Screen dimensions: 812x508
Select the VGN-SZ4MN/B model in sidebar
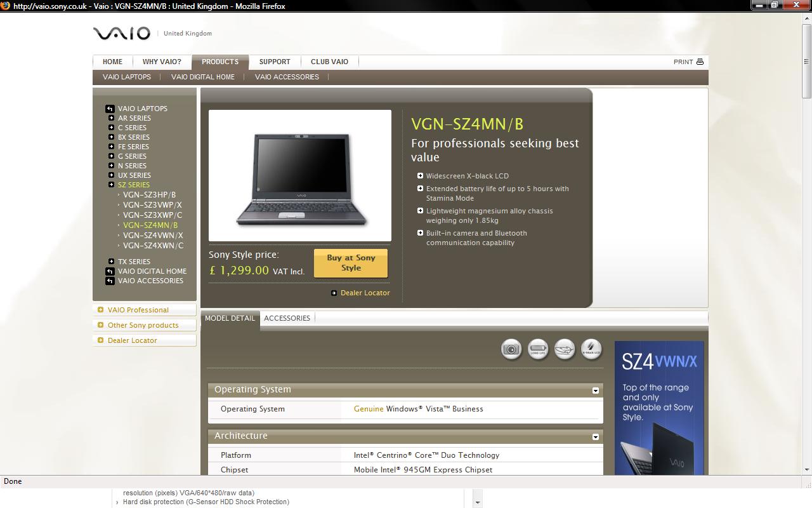[150, 225]
